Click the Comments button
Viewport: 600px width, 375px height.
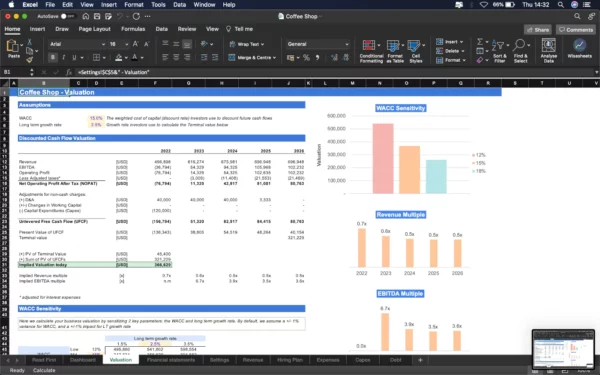coord(576,29)
